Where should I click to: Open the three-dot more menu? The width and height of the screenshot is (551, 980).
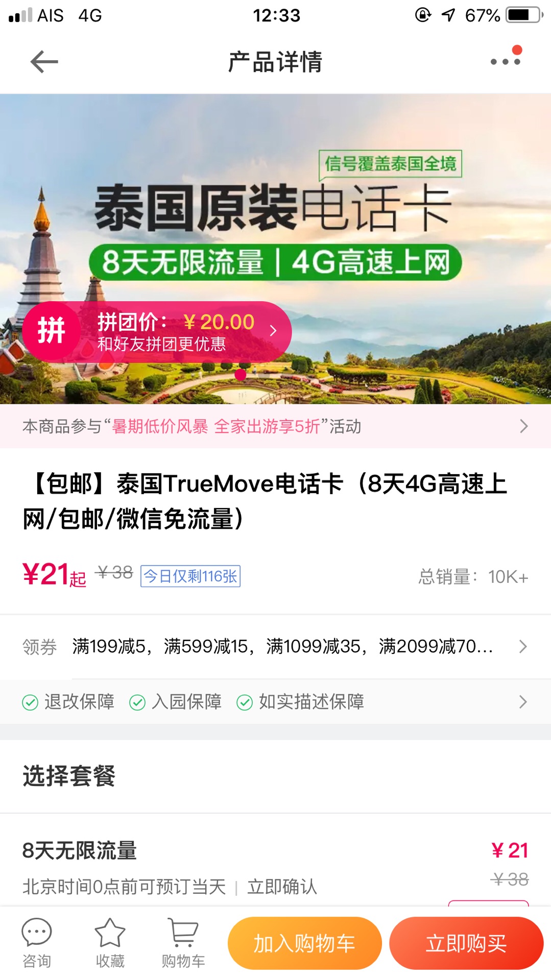tap(506, 61)
